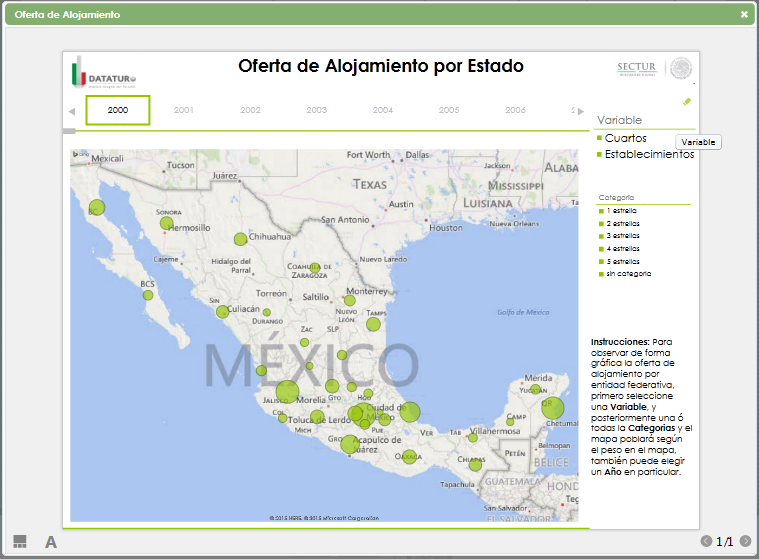This screenshot has height=559, width=759.
Task: Click the Oaxaca bubble on map
Action: pos(409,457)
